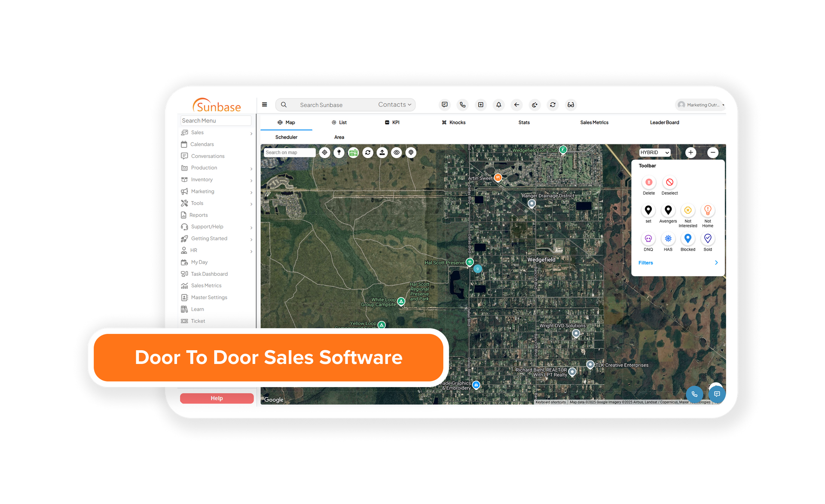825x504 pixels.
Task: Expand the Filters section
Action: [x=678, y=263]
